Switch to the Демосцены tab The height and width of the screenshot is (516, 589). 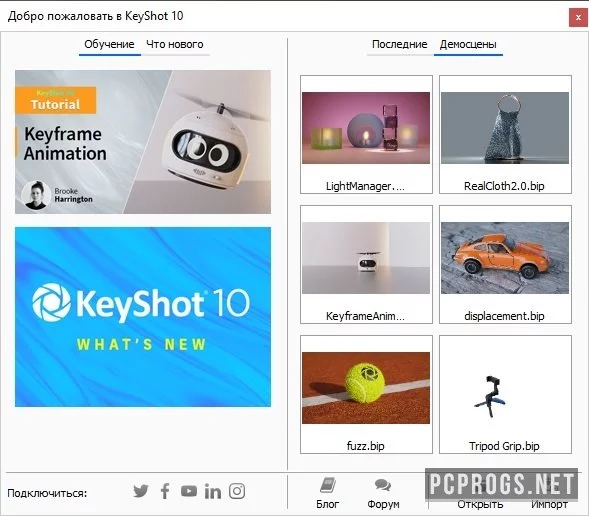click(x=468, y=44)
